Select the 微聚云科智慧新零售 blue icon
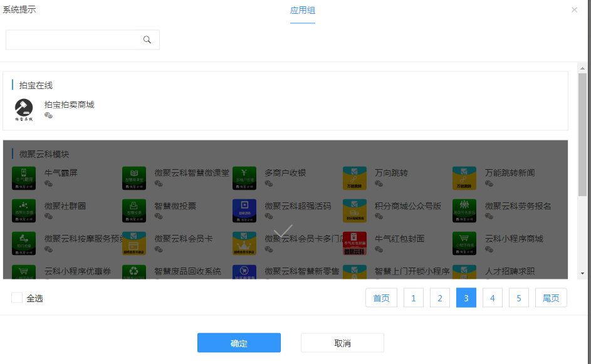Screen dimensions: 591x364 coord(244,272)
